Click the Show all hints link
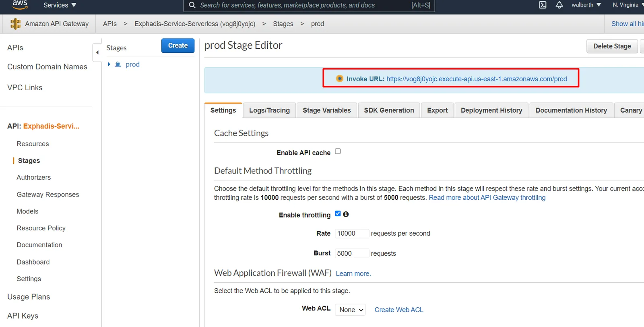Viewport: 644px width, 327px height. tap(627, 24)
